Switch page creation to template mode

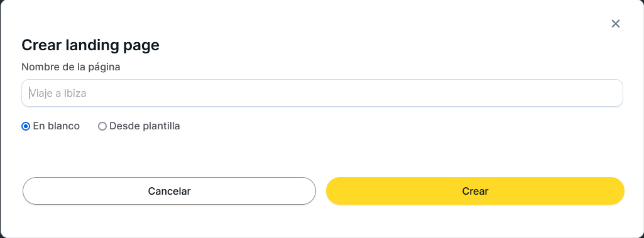tap(102, 126)
